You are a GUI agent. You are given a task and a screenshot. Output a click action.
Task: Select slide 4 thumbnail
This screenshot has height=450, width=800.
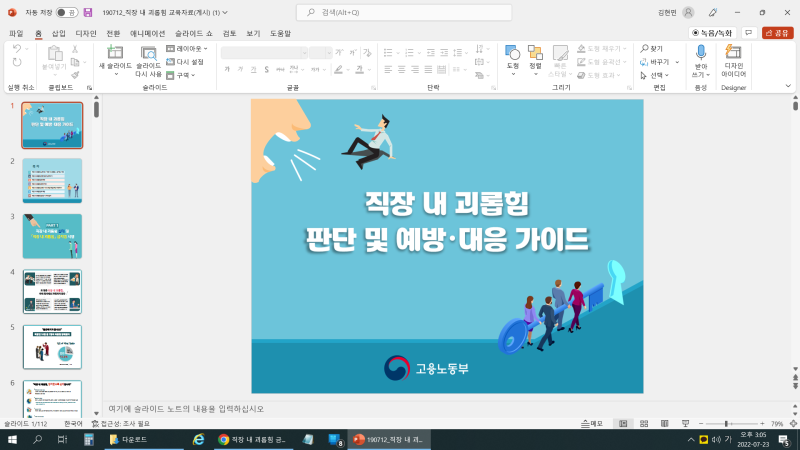coord(52,292)
